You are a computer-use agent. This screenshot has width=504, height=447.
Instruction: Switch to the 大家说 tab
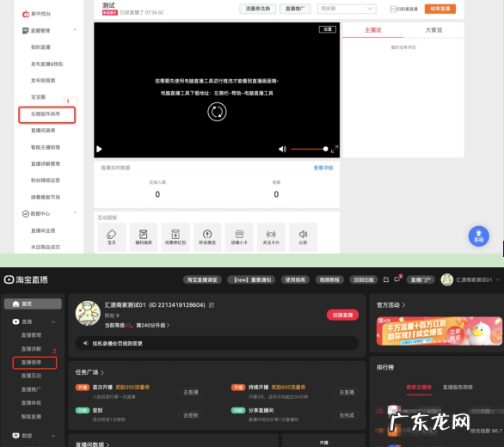pos(433,30)
